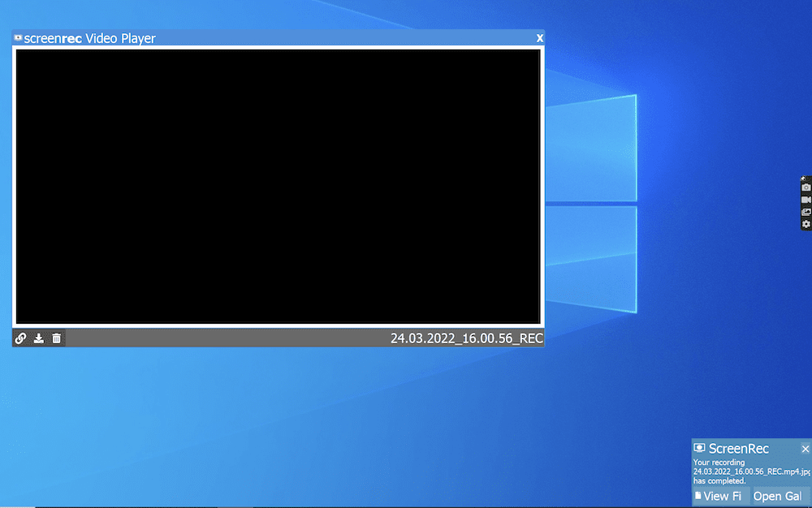Click the document icon beside View Files
The height and width of the screenshot is (508, 812).
click(x=698, y=495)
